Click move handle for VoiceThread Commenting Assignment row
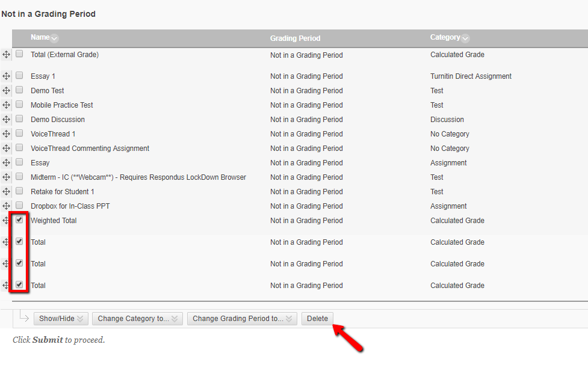Screen dimensions: 588x365 (x=7, y=149)
